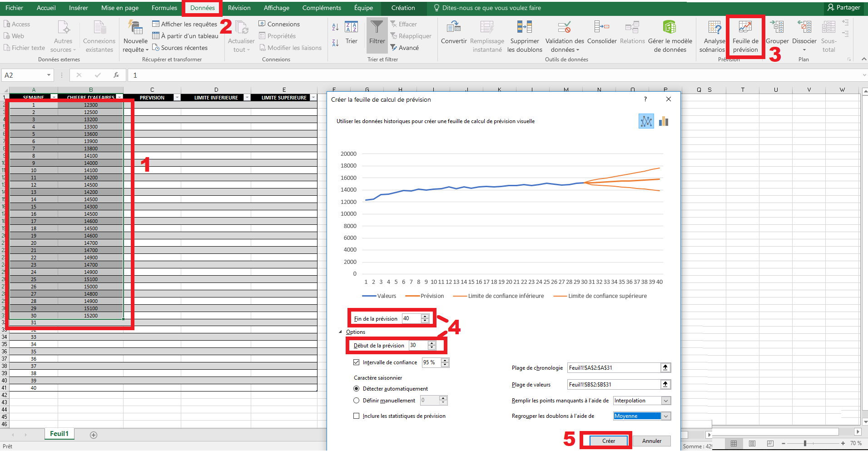The width and height of the screenshot is (868, 451).
Task: Click Supprimer les doublons
Action: (x=525, y=37)
